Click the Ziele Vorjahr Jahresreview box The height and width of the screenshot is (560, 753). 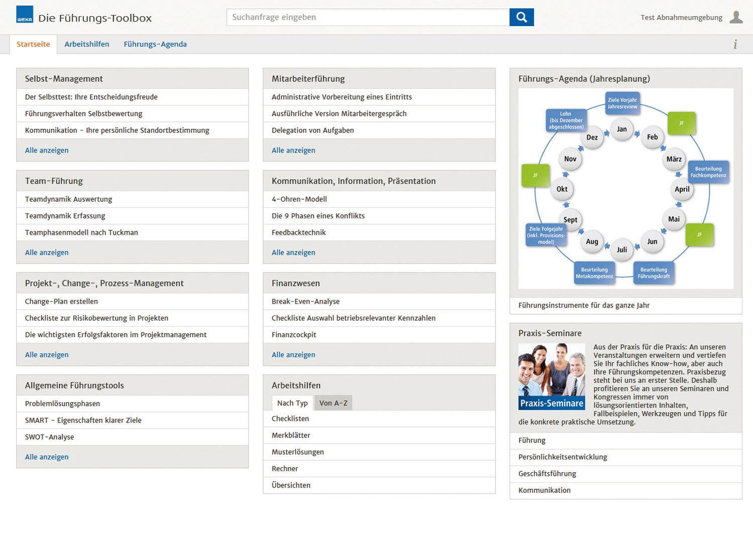pyautogui.click(x=622, y=103)
